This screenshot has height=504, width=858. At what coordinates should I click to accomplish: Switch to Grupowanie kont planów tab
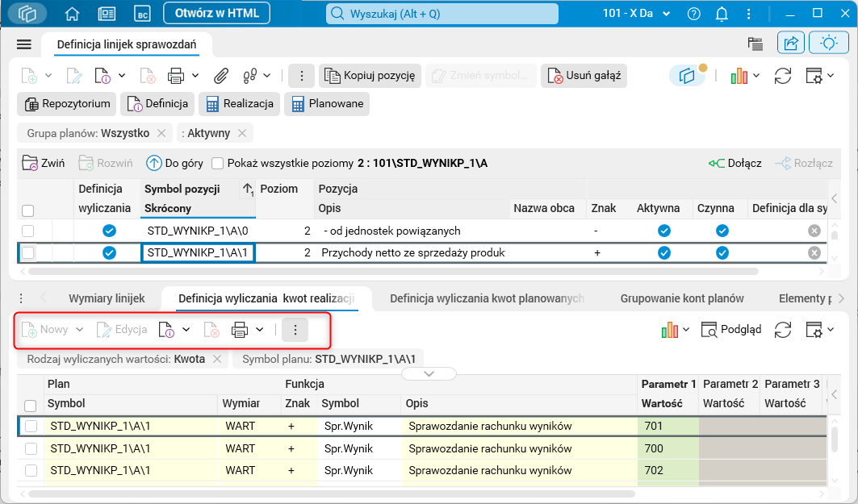click(x=682, y=298)
